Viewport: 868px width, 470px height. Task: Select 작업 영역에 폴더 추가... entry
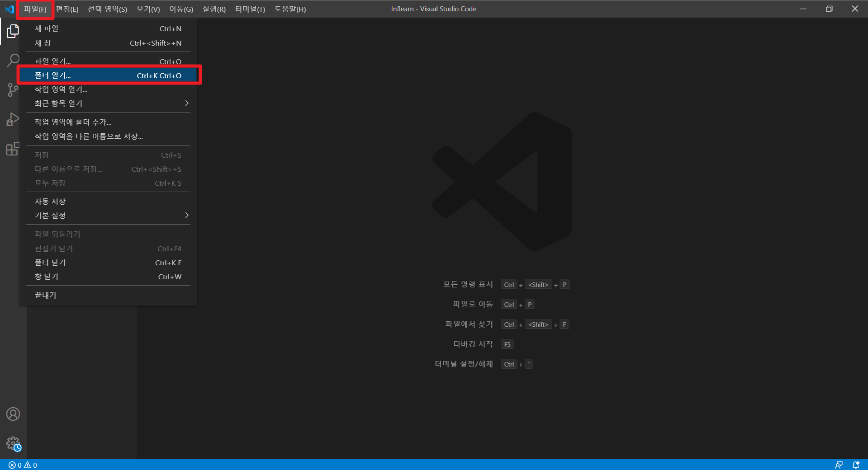pos(108,122)
